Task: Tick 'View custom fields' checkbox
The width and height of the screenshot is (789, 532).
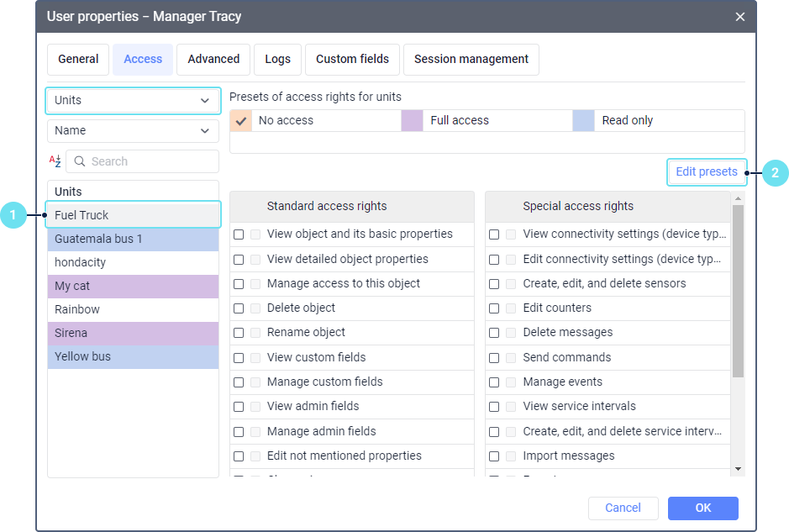Action: click(x=239, y=358)
